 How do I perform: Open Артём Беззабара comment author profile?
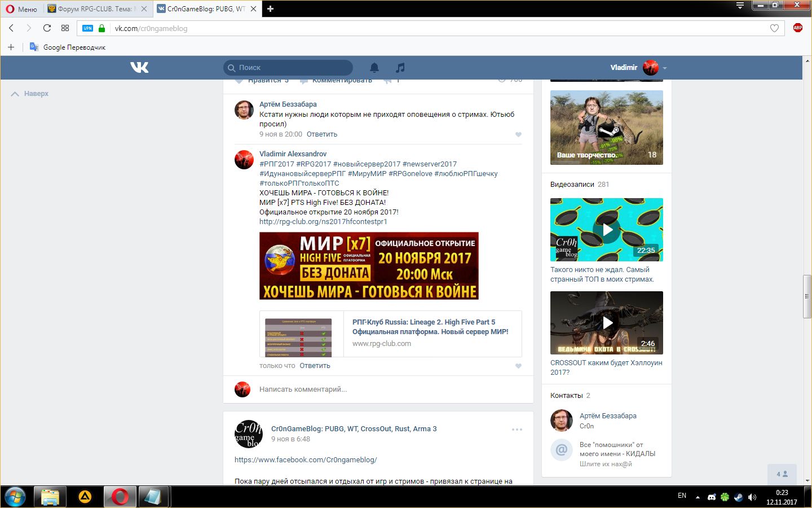click(x=288, y=104)
